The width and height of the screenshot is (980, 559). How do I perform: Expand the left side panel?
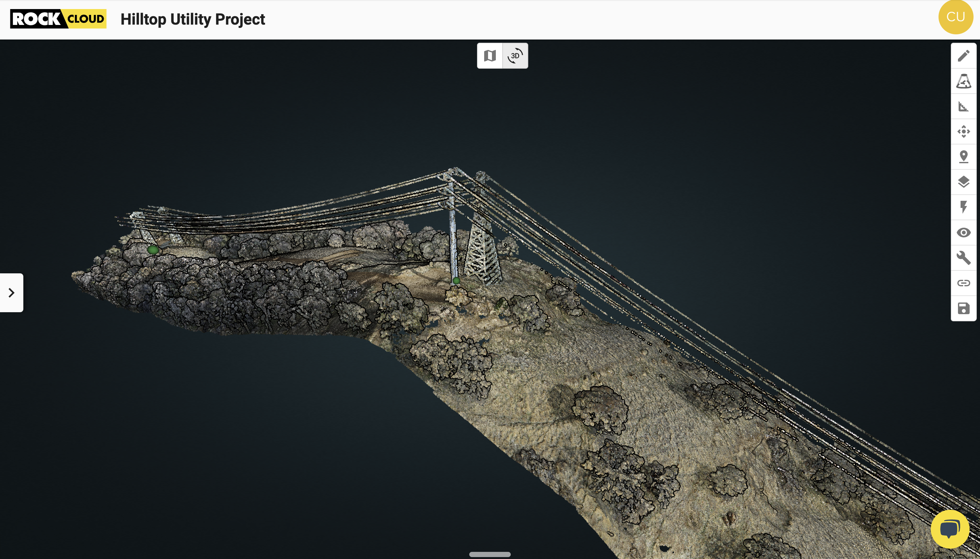tap(12, 293)
